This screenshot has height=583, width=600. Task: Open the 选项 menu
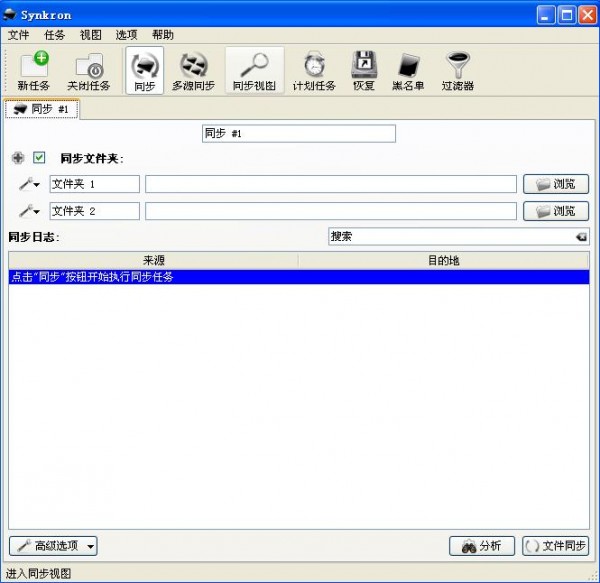[x=126, y=35]
